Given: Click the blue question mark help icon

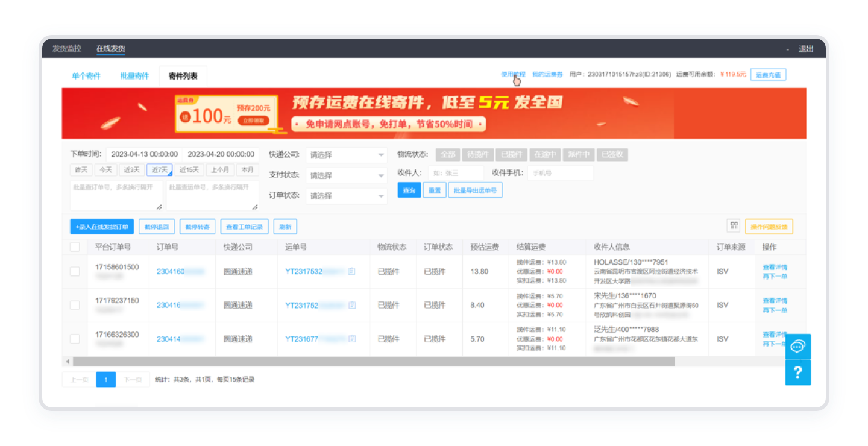Looking at the screenshot, I should pyautogui.click(x=797, y=373).
